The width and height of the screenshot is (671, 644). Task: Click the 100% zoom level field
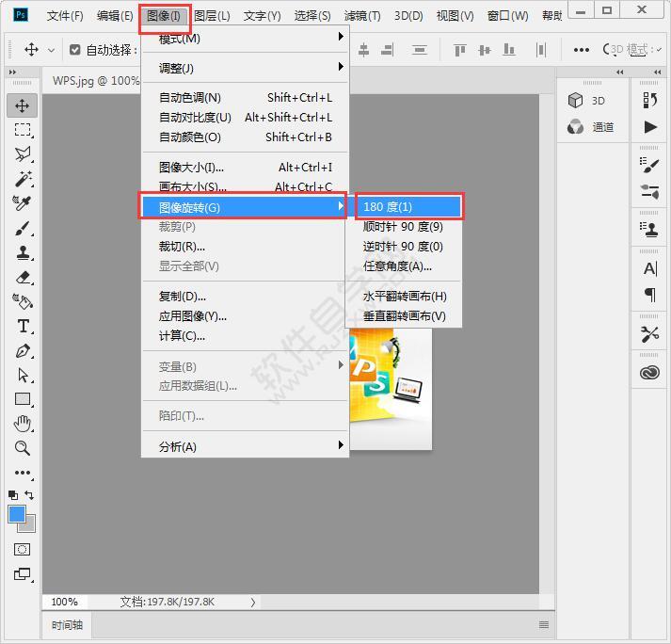[x=65, y=602]
